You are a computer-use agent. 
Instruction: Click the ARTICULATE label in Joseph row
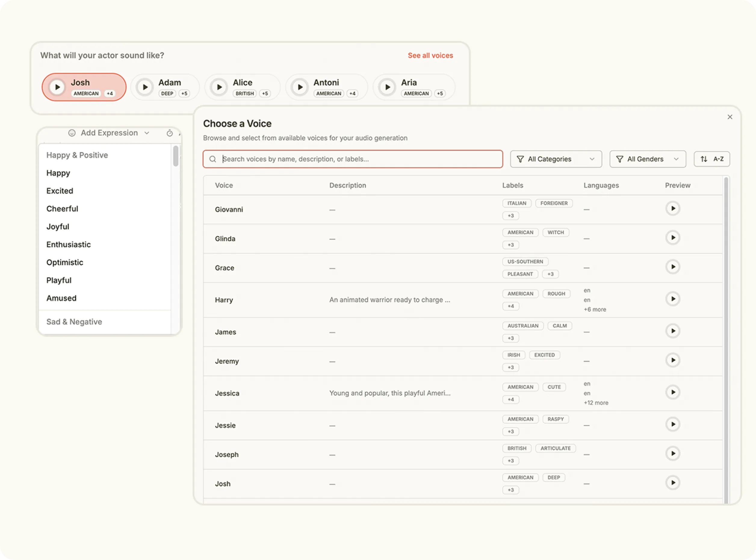coord(555,449)
